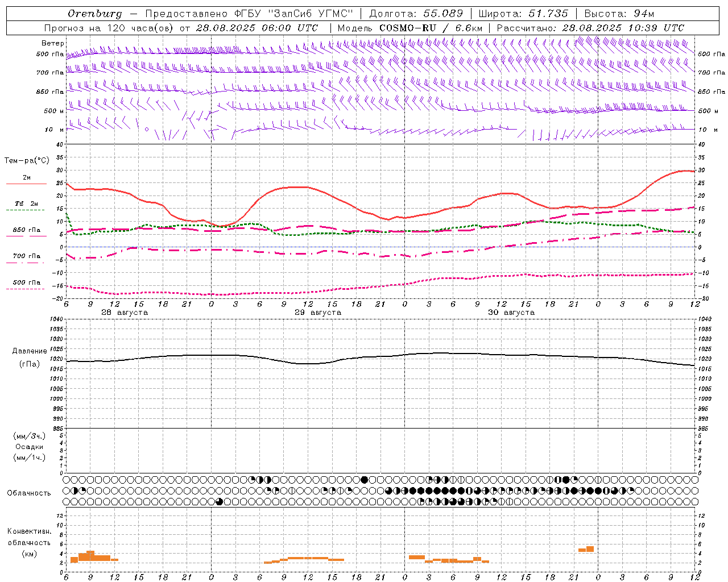Click the '29 августа' date label
Image resolution: width=728 pixels, height=582 pixels.
(318, 313)
